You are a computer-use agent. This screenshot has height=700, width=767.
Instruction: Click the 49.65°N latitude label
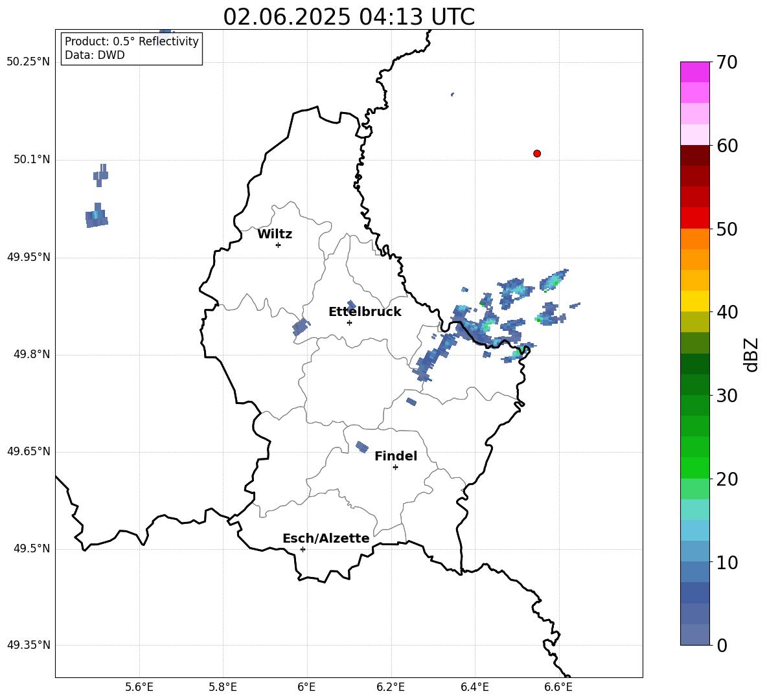click(x=29, y=451)
